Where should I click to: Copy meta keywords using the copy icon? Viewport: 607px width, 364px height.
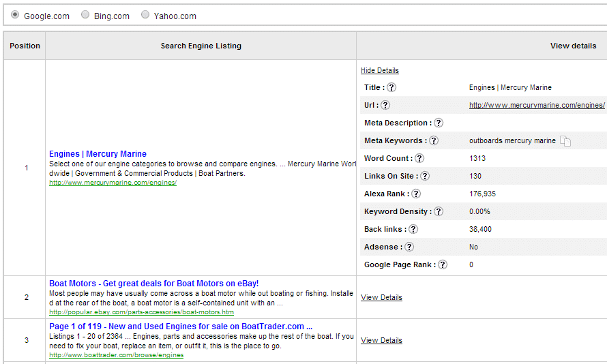point(565,141)
